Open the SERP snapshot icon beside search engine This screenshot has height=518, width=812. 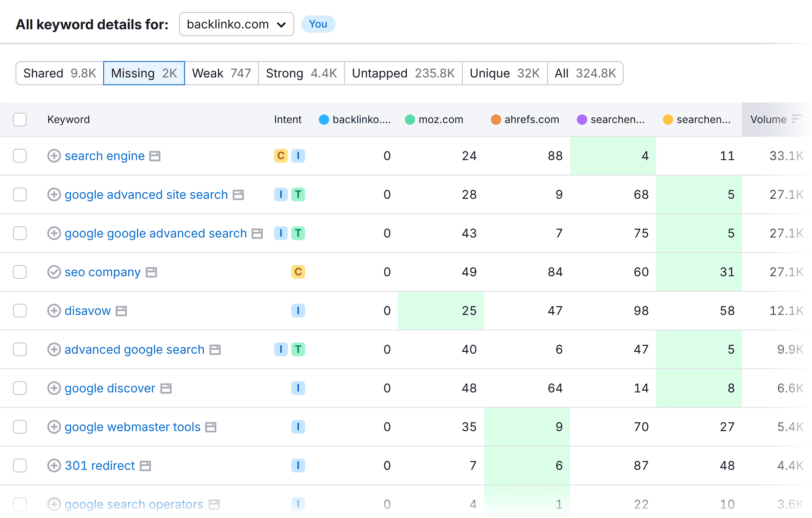pyautogui.click(x=156, y=156)
